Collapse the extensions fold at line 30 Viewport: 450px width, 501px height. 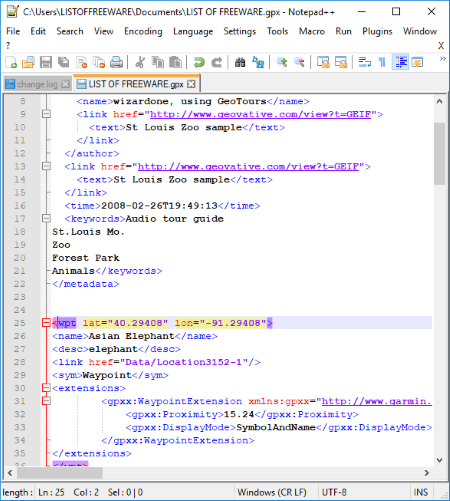[x=46, y=388]
